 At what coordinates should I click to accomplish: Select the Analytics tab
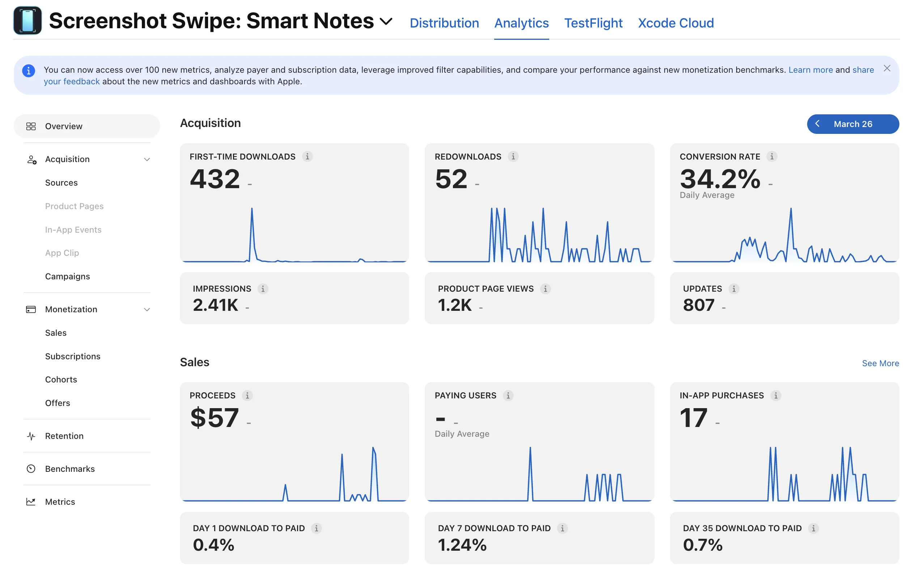[x=521, y=23]
